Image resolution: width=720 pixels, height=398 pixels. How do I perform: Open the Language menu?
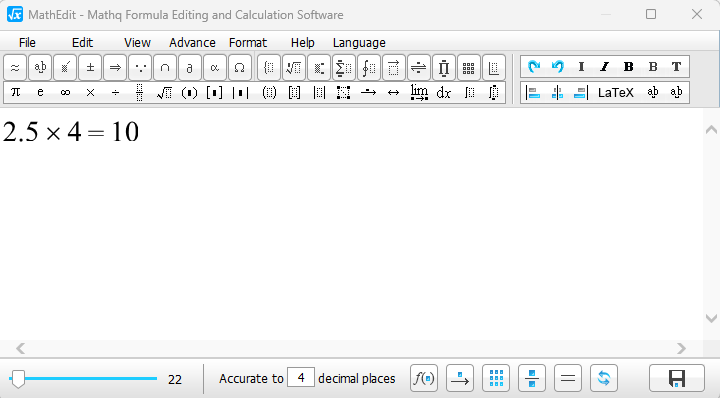[x=359, y=43]
